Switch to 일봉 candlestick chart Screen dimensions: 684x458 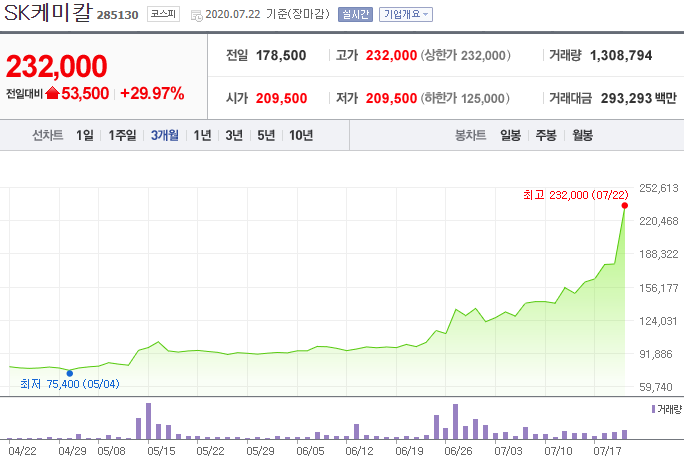click(x=510, y=135)
